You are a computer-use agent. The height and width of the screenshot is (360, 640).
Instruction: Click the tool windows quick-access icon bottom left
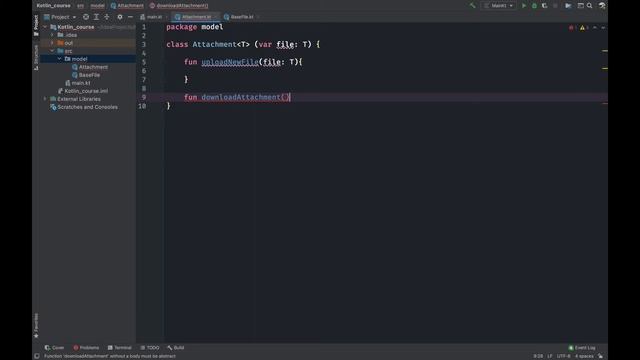(x=37, y=356)
